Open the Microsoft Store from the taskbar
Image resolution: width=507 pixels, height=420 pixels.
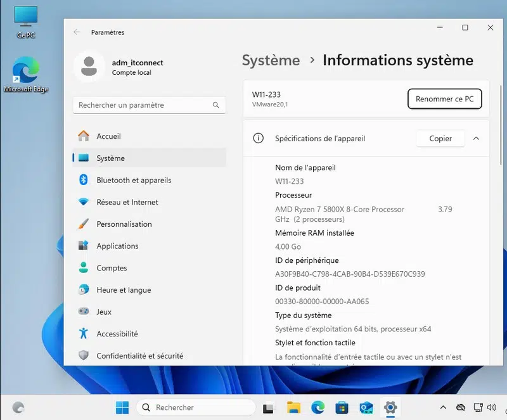(342, 407)
